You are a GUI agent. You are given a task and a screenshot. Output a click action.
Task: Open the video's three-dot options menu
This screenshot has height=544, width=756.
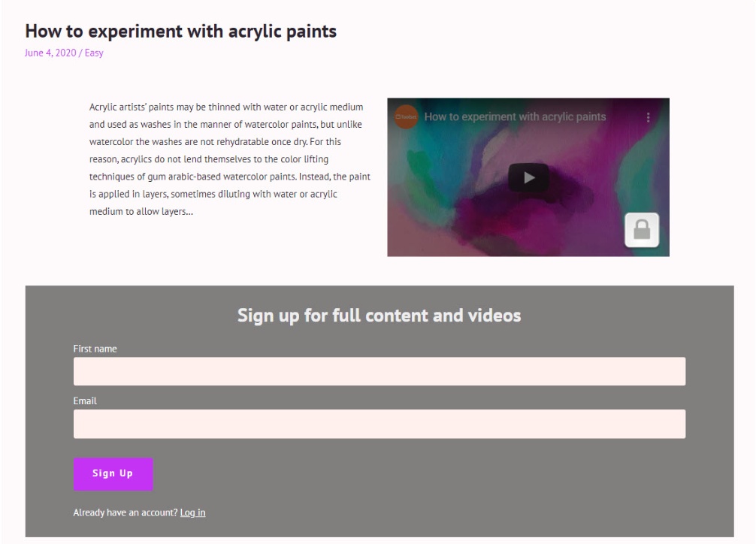[648, 117]
